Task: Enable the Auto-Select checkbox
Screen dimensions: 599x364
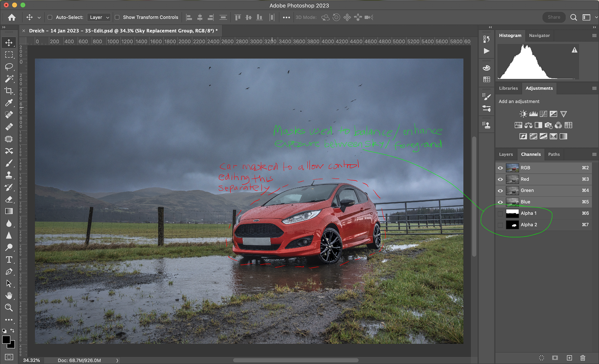Action: [50, 17]
